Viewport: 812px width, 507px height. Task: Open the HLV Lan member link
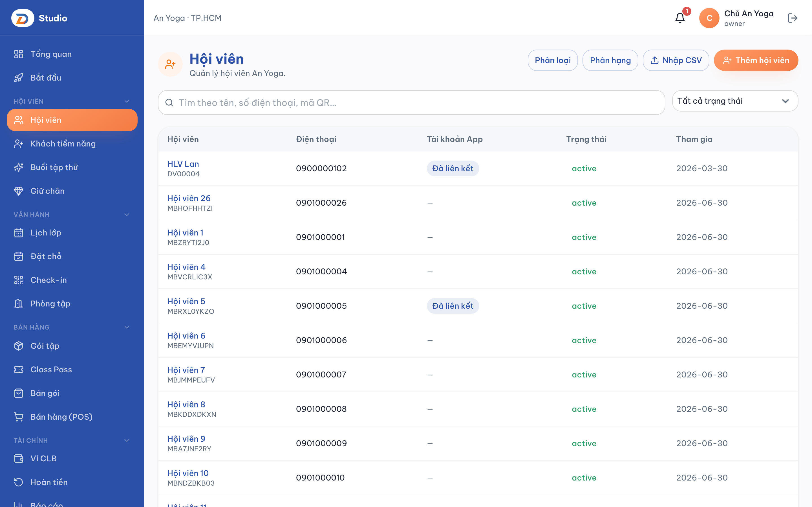point(183,164)
